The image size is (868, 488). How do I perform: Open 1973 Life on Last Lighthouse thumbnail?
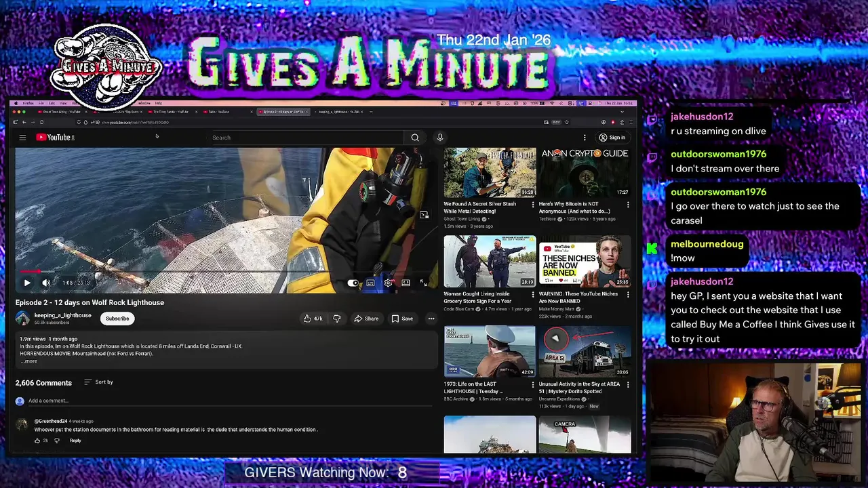490,352
